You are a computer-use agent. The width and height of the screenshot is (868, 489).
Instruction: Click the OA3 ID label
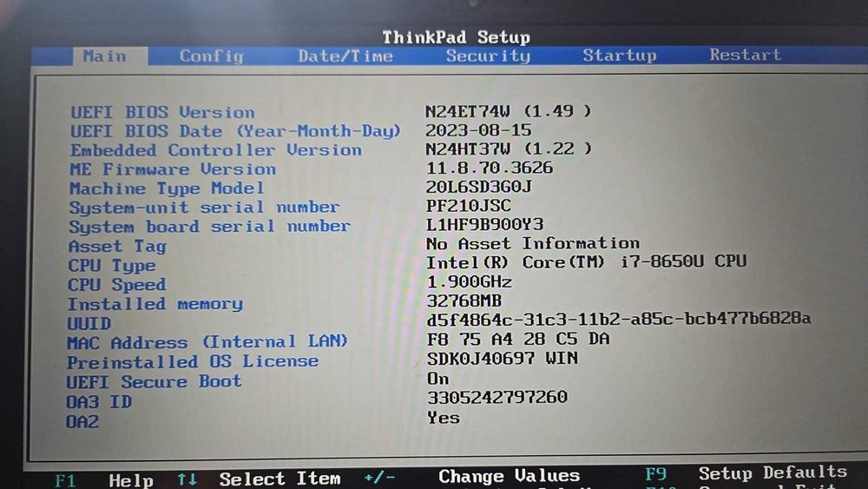click(x=99, y=401)
